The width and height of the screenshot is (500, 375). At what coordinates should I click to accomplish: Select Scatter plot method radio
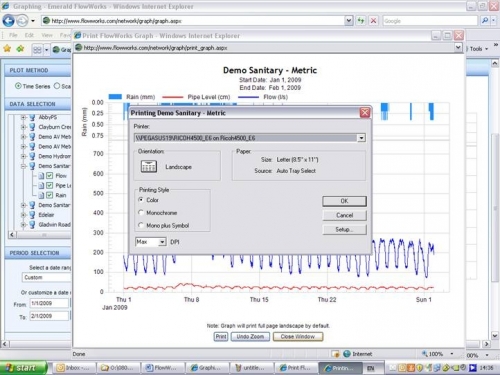(57, 86)
